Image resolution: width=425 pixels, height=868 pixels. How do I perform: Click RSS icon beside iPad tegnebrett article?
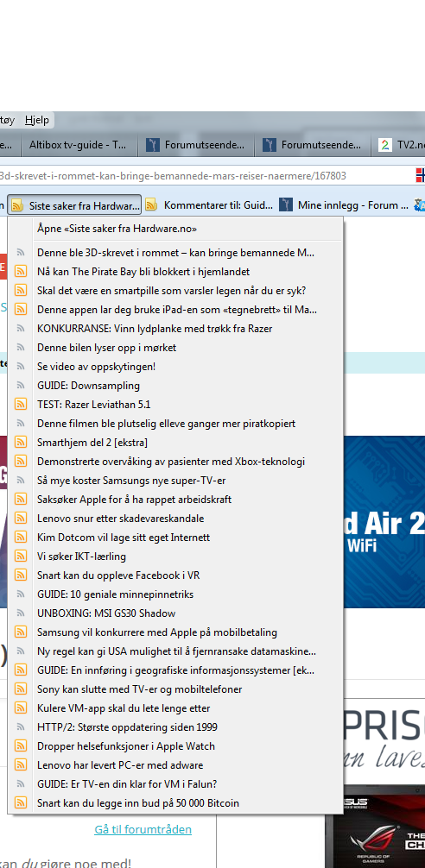tap(21, 310)
